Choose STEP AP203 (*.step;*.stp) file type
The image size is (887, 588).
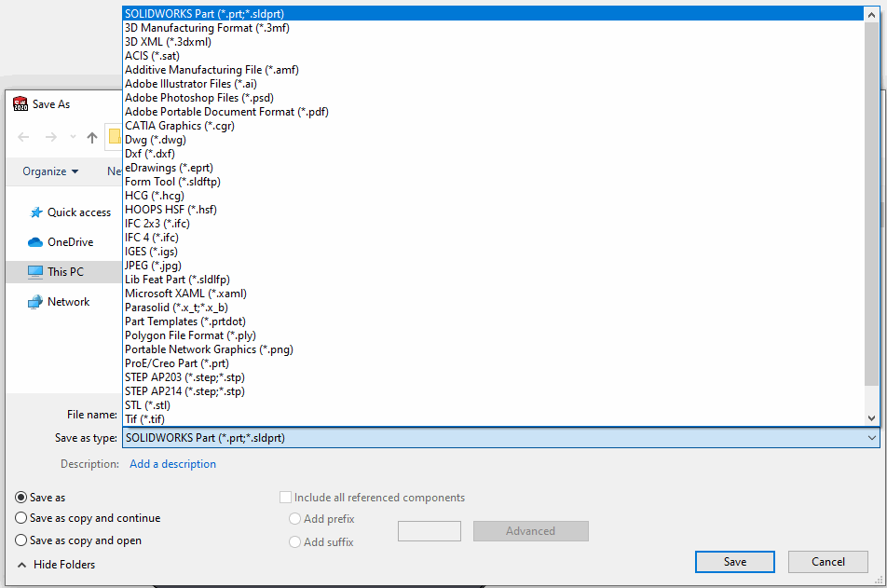click(x=493, y=376)
